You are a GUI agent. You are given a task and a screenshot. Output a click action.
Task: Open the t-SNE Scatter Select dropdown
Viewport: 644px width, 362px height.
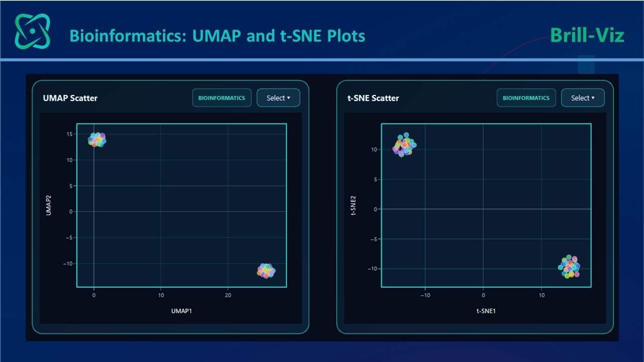tap(583, 98)
